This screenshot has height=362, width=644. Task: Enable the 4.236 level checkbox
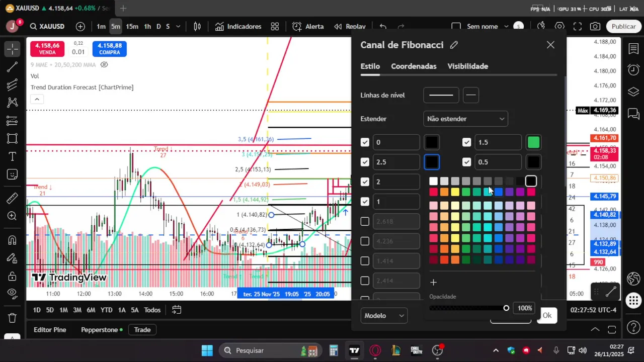(x=365, y=241)
